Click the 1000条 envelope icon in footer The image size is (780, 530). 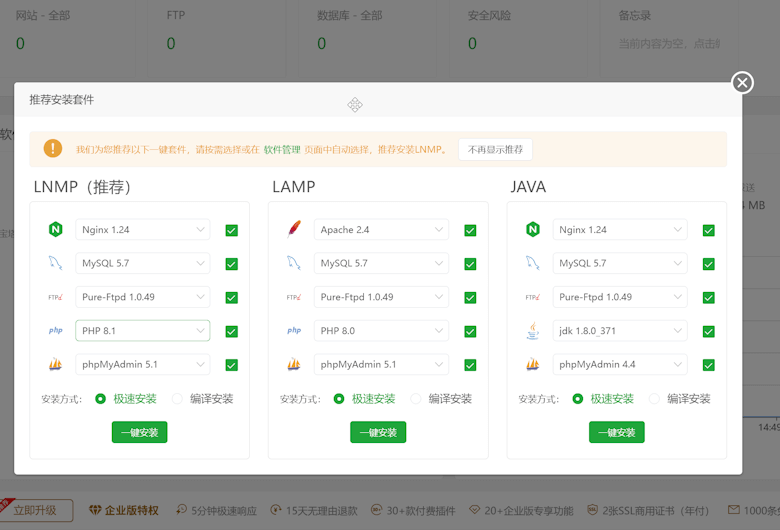734,510
